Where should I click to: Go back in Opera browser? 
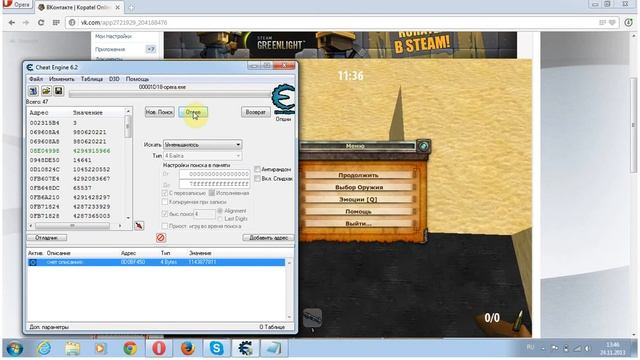11,23
